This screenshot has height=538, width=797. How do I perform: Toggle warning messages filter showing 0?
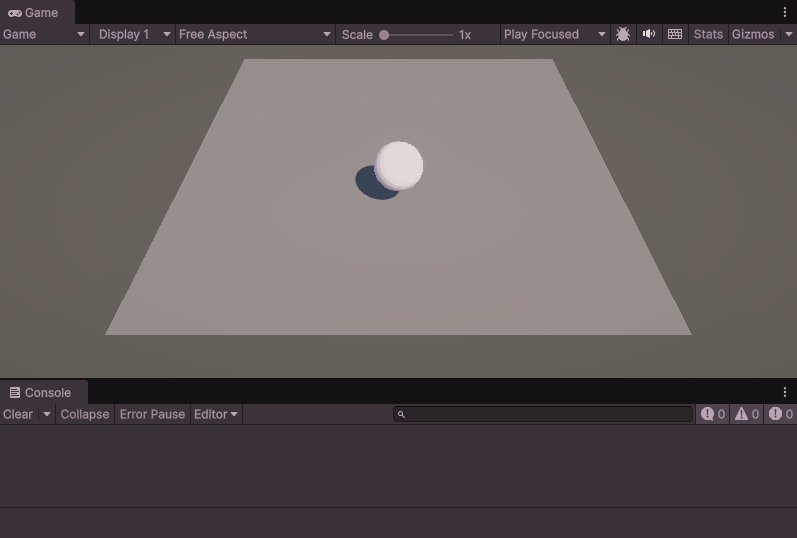[747, 414]
